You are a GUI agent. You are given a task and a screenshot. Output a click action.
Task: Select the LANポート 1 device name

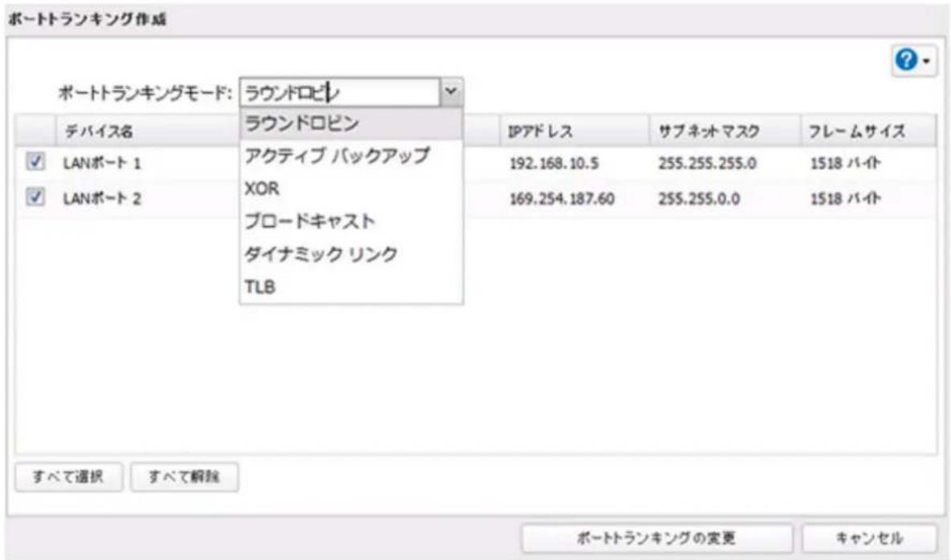[102, 163]
